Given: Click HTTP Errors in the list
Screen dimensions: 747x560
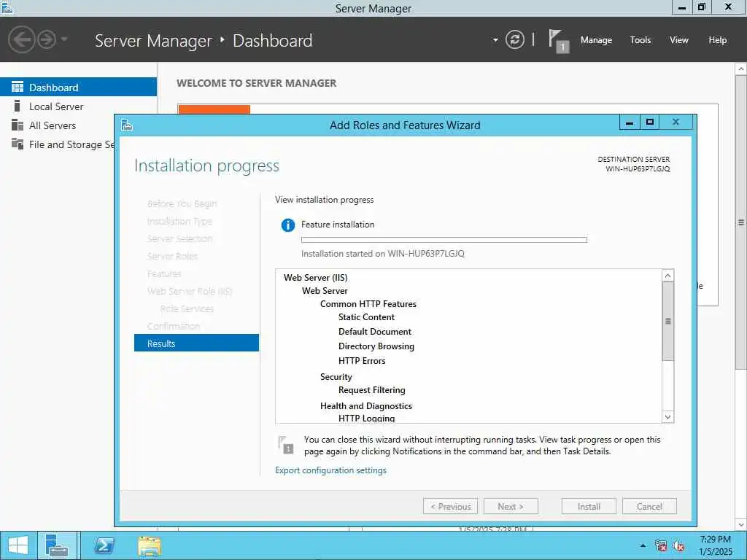Looking at the screenshot, I should coord(362,361).
